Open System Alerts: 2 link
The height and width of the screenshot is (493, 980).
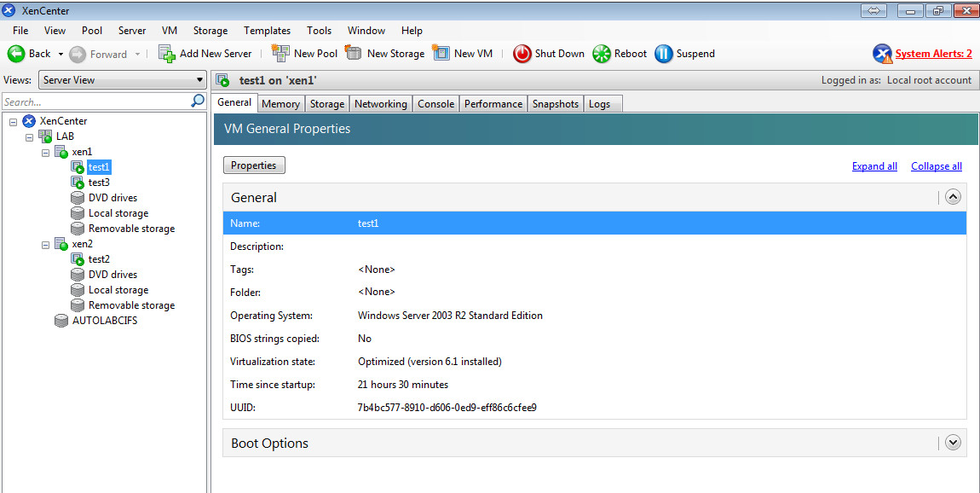pyautogui.click(x=933, y=54)
